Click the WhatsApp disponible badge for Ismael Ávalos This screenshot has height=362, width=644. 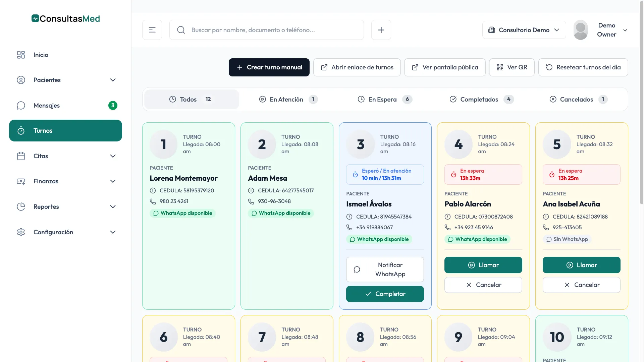tap(379, 239)
